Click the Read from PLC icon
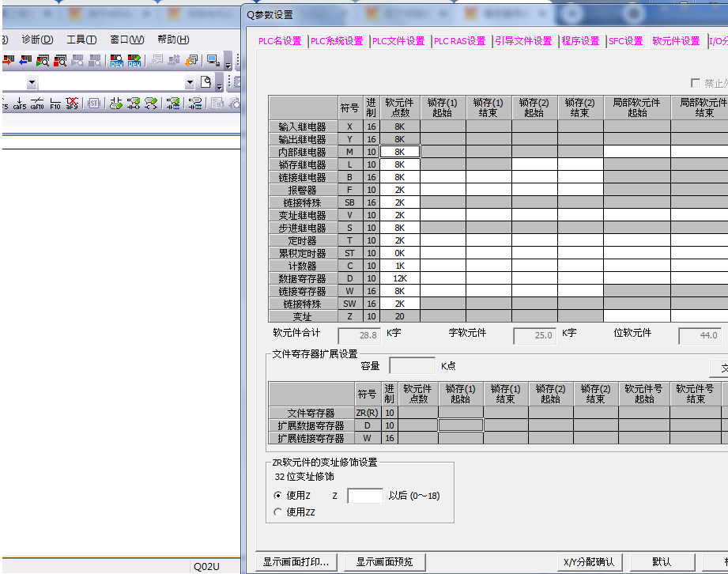Viewport: 728px width, 574px height. click(25, 60)
